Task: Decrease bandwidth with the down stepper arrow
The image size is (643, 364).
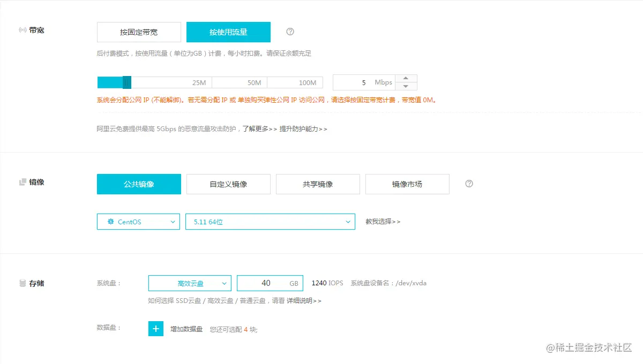Action: tap(406, 86)
